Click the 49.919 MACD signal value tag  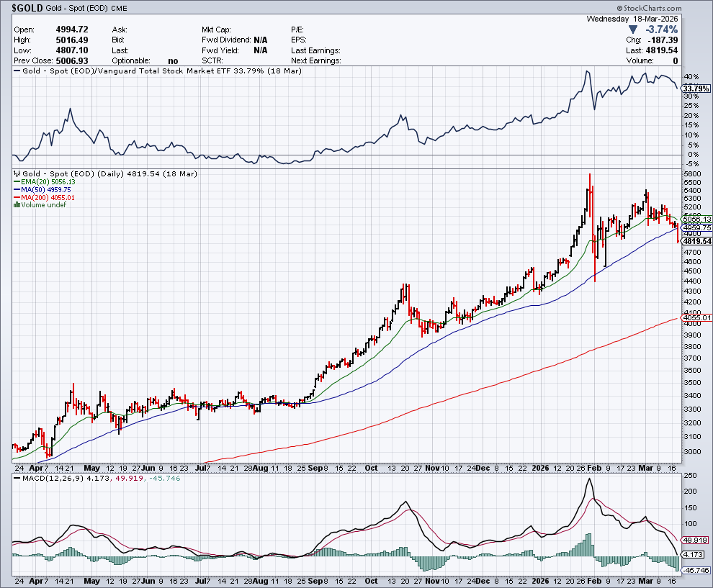696,540
